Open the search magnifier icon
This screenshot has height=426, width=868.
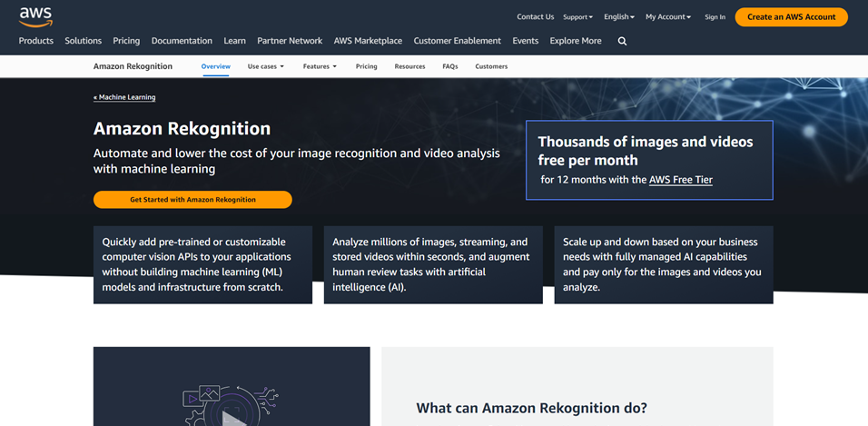click(622, 41)
